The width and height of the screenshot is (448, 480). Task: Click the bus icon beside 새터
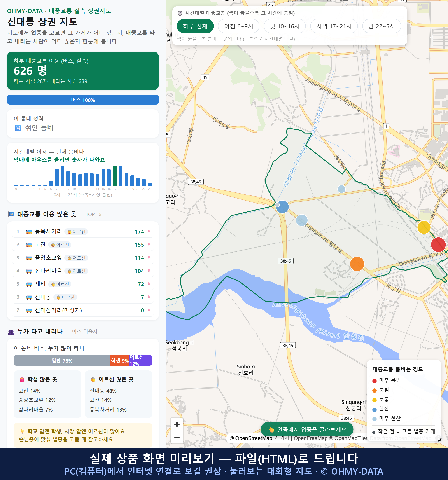(x=29, y=285)
